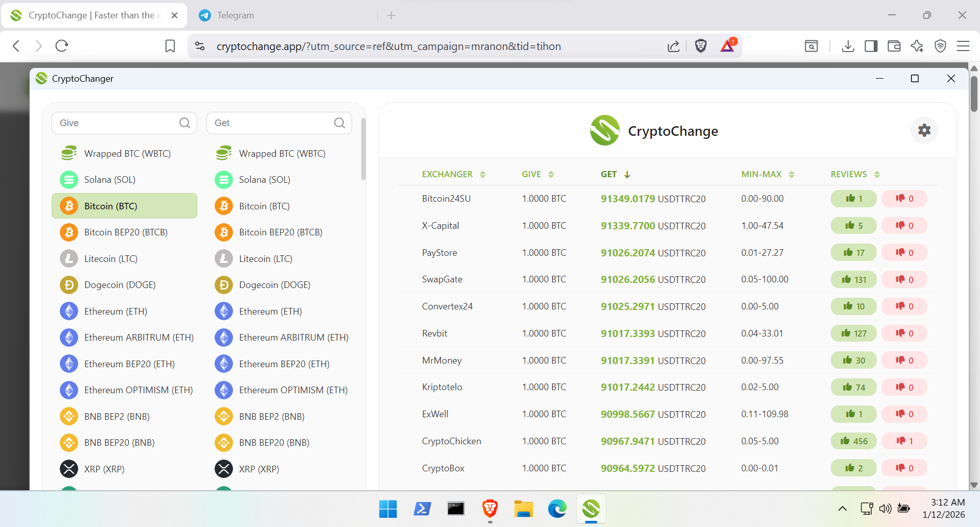
Task: Click the currency list scrollbar
Action: click(363, 149)
